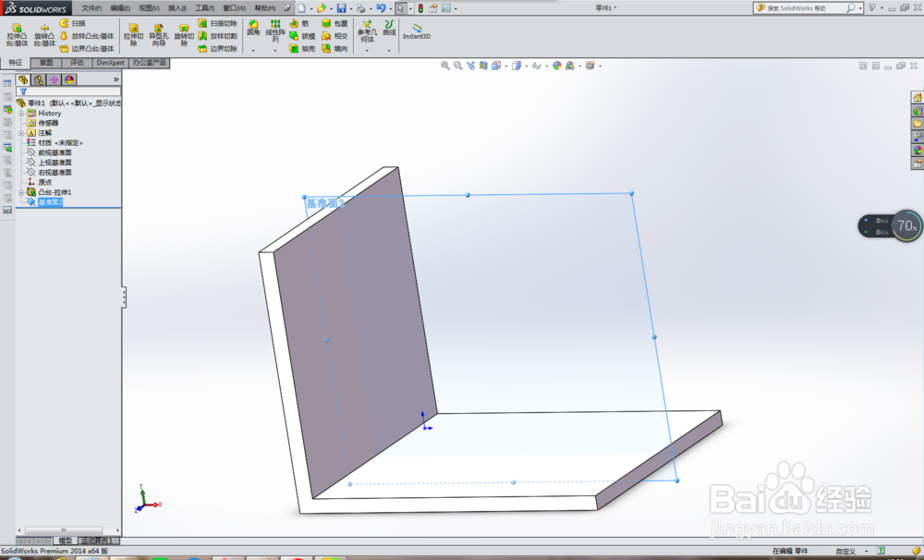
Task: Click the Zoom to Area icon
Action: point(458,66)
